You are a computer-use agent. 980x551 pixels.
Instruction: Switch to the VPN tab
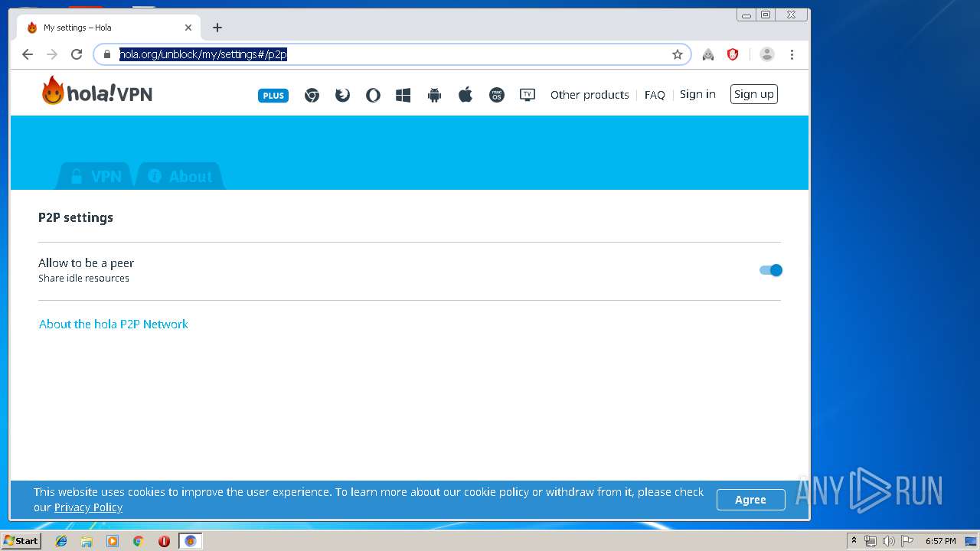[96, 176]
